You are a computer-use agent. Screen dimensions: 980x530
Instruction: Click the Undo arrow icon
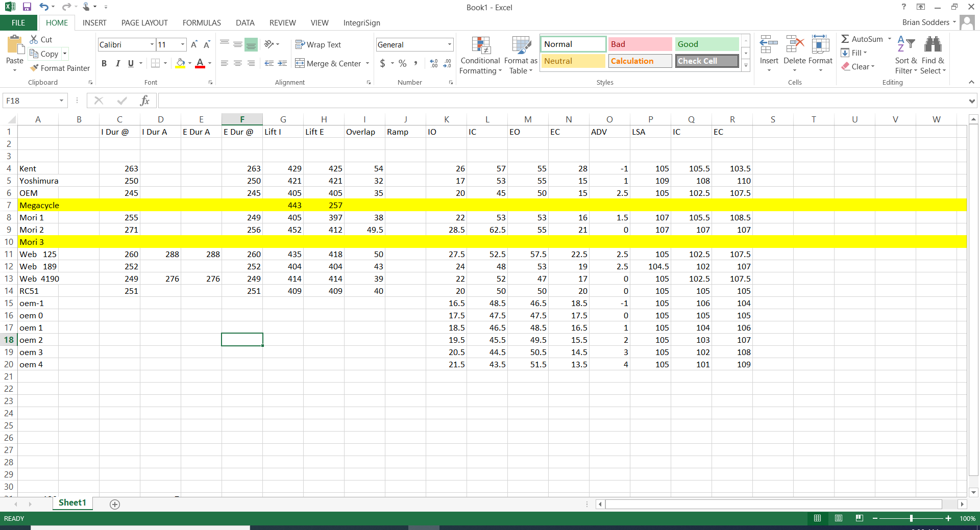[44, 7]
